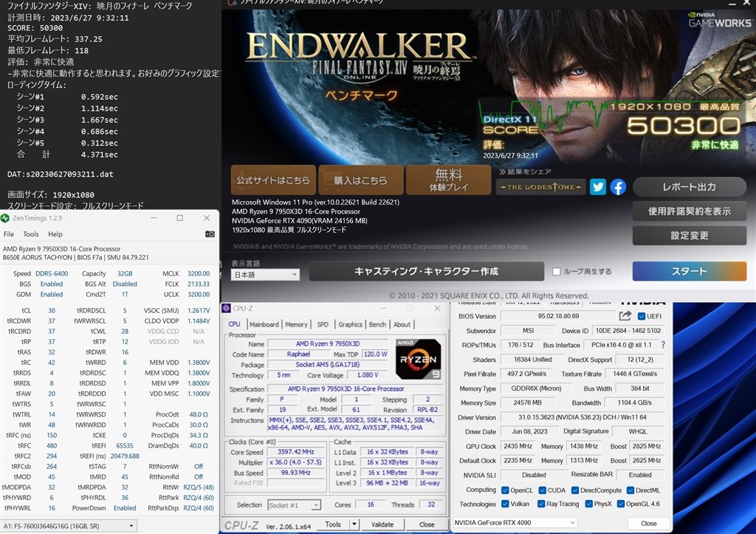756x534 pixels.
Task: Click the benchmark スタート button
Action: click(690, 271)
